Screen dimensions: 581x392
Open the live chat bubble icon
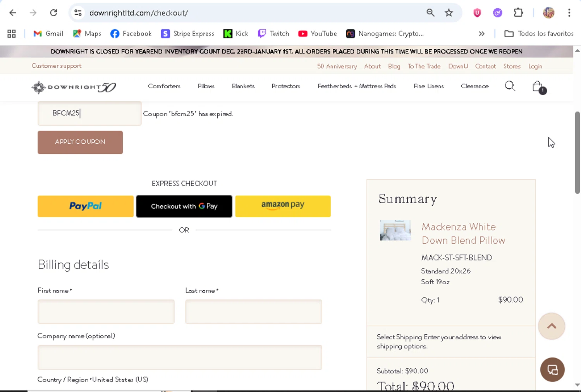tap(552, 370)
